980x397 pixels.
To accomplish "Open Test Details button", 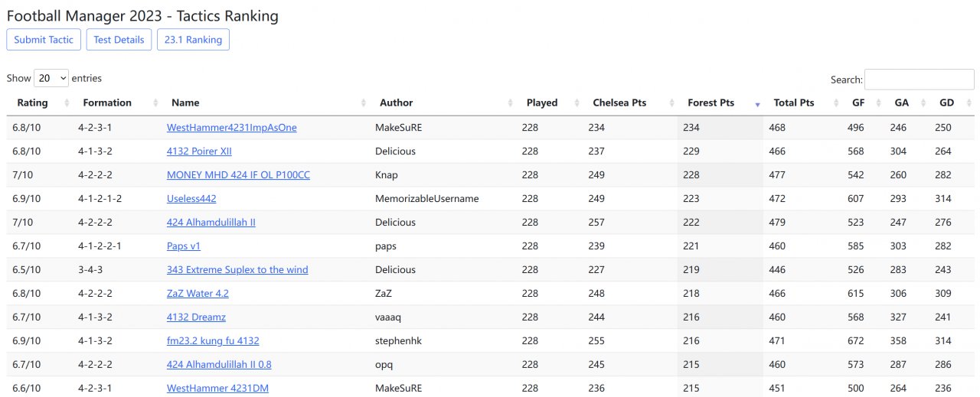I will 119,40.
